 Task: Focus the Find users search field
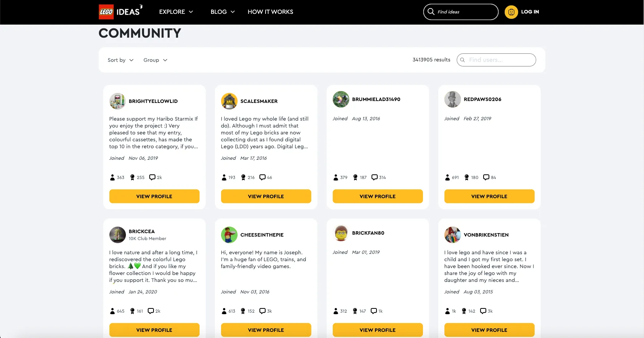[499, 60]
